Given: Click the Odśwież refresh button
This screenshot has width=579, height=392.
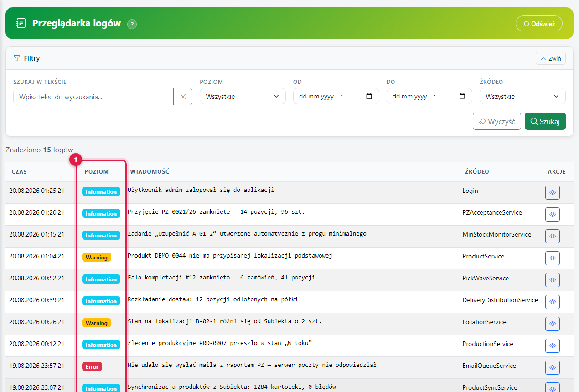Looking at the screenshot, I should pyautogui.click(x=539, y=24).
